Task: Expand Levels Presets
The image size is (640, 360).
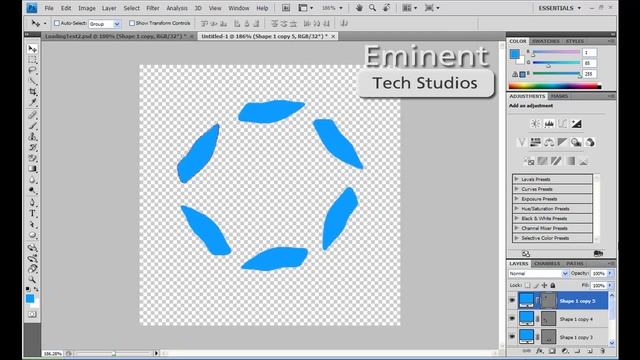Action: tap(516, 179)
